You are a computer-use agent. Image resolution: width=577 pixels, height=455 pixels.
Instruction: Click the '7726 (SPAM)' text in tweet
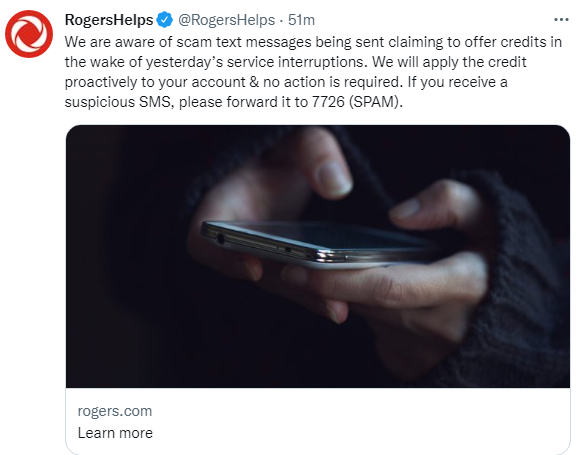357,102
